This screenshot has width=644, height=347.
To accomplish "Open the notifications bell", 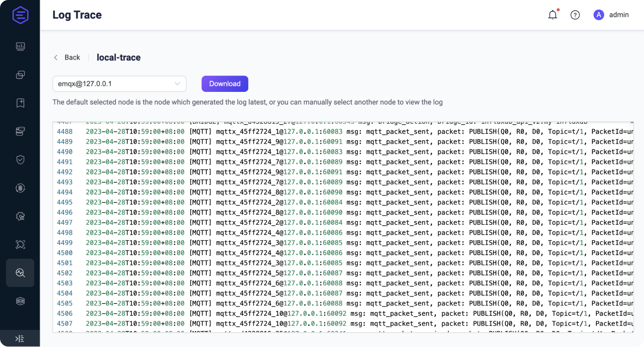I will (553, 15).
